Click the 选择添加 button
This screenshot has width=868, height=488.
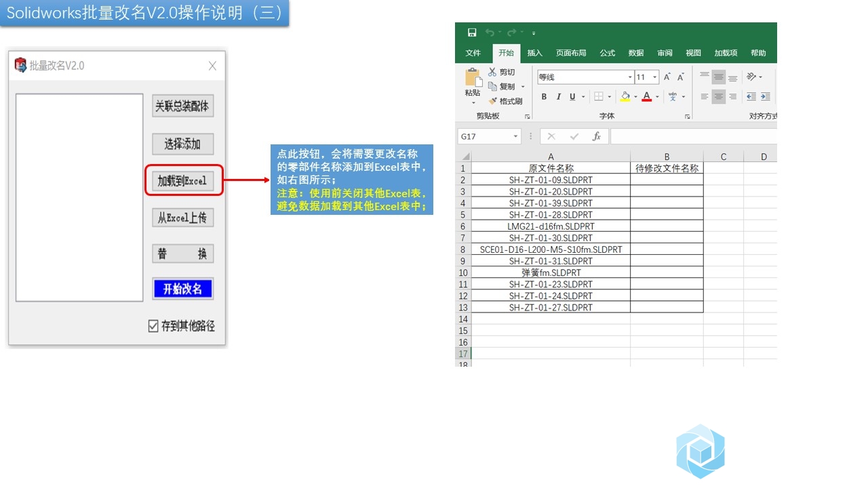pyautogui.click(x=182, y=144)
